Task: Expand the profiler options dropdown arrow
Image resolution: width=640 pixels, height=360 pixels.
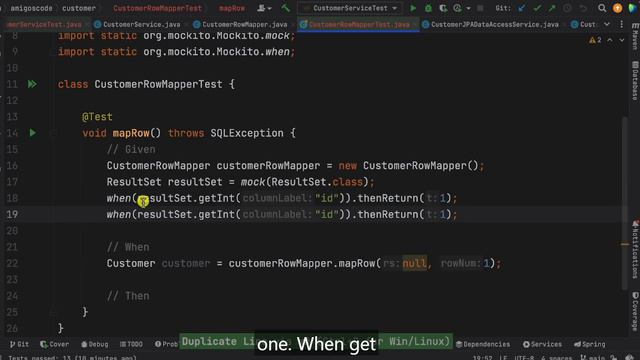Action: point(468,8)
